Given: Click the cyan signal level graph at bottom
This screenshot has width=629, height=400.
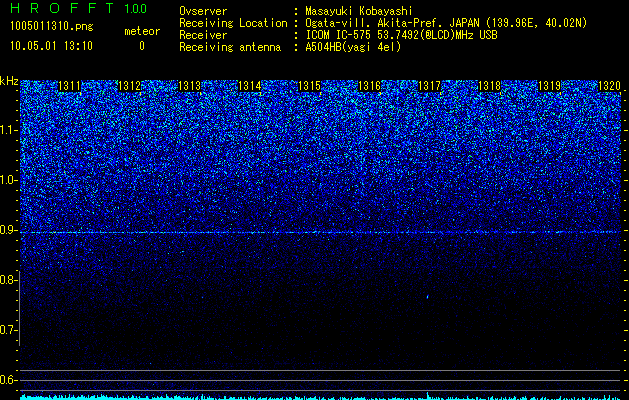Looking at the screenshot, I should [320, 397].
